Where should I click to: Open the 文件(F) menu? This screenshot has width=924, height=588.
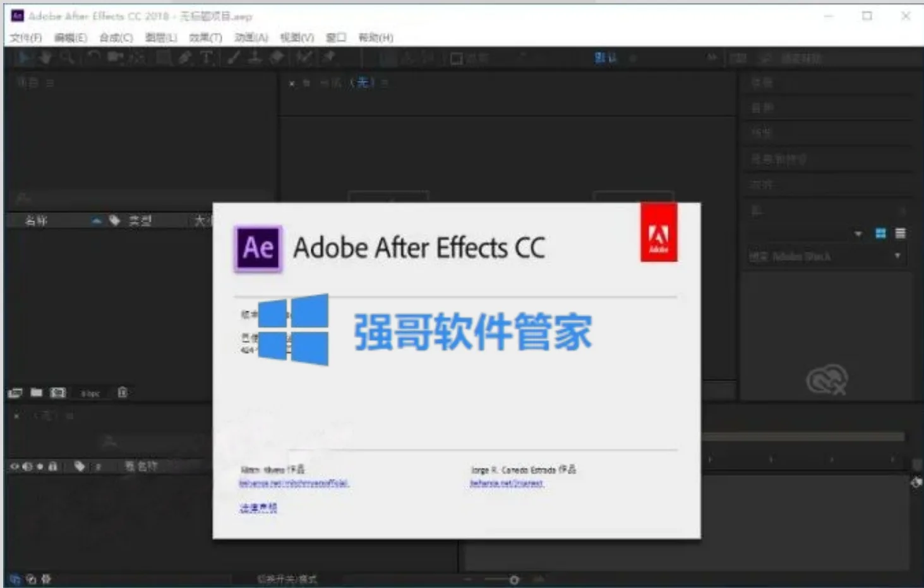26,37
